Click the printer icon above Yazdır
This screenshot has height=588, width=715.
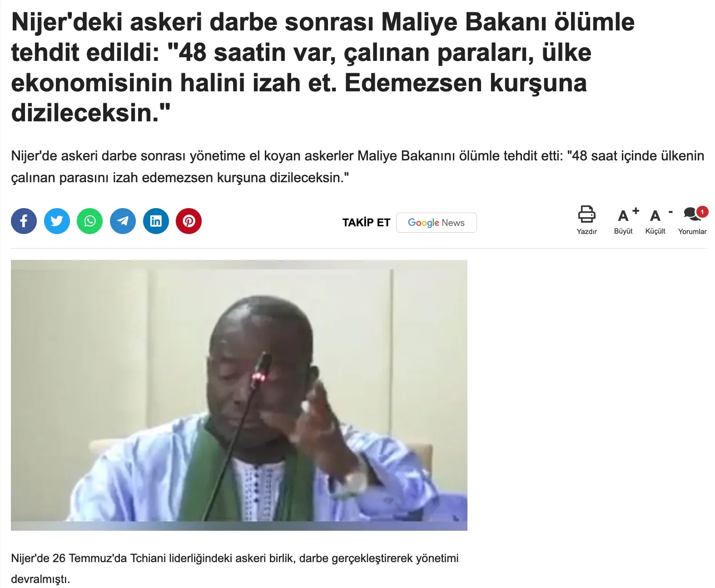coord(586,214)
